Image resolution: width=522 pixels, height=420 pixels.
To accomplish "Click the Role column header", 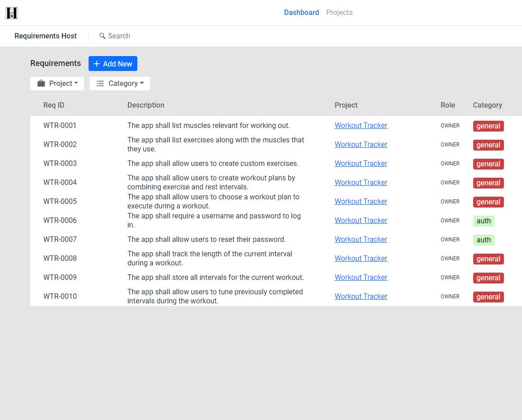I will point(448,105).
